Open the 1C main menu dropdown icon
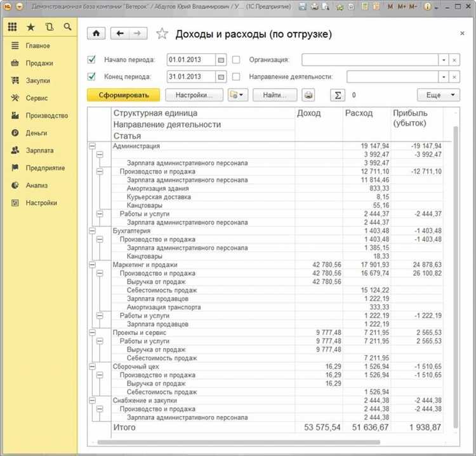The height and width of the screenshot is (456, 476). (x=20, y=6)
